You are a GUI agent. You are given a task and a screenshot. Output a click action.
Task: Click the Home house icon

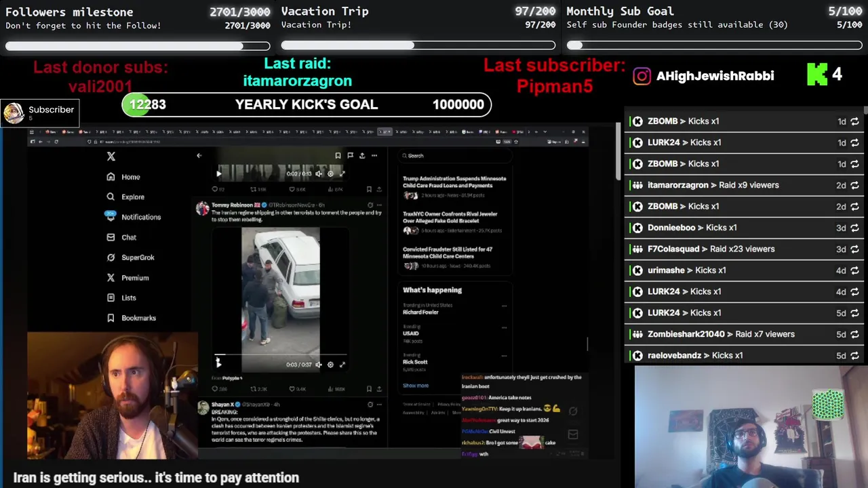pyautogui.click(x=111, y=177)
